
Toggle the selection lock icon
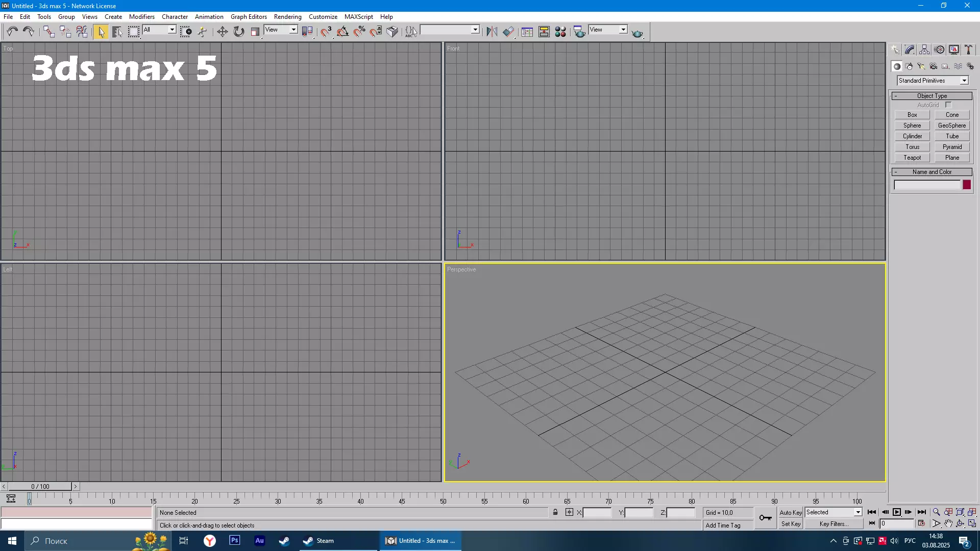555,512
